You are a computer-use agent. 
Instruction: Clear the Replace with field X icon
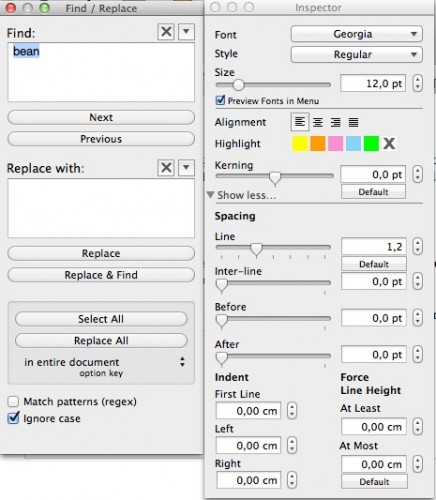(x=166, y=167)
